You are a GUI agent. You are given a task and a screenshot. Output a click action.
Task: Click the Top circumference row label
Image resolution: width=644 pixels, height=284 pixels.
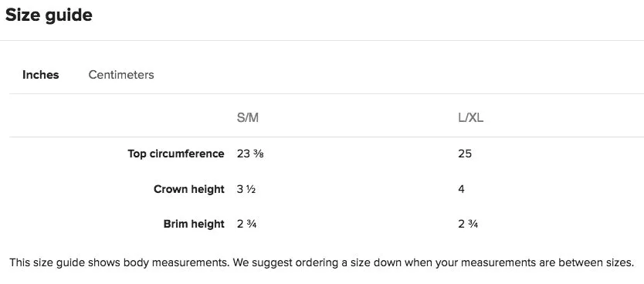tap(176, 154)
